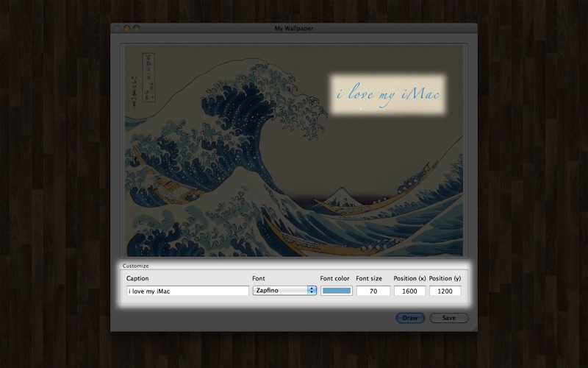The height and width of the screenshot is (368, 588).
Task: Click the Position (x) field showing 1600
Action: [x=409, y=291]
